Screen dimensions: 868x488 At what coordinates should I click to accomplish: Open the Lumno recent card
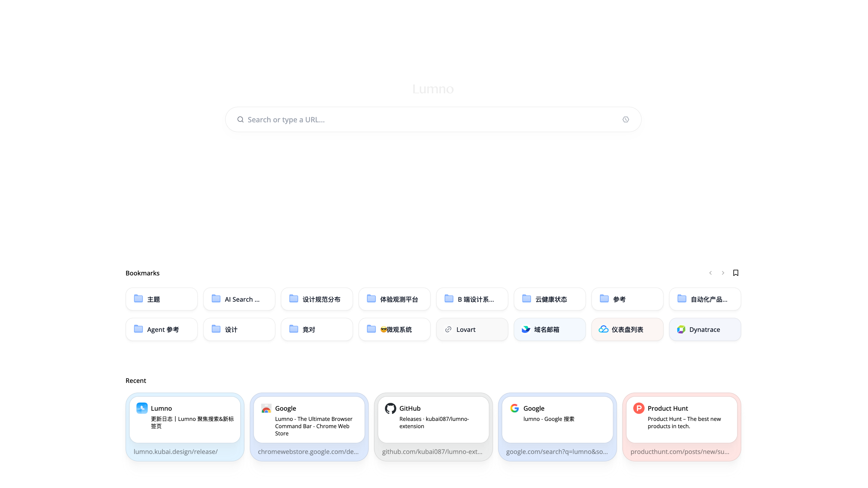(185, 427)
